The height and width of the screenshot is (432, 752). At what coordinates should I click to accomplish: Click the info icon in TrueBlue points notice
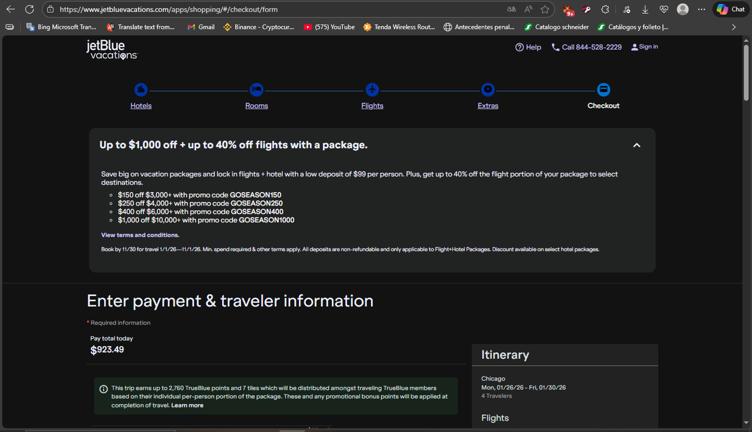click(104, 389)
